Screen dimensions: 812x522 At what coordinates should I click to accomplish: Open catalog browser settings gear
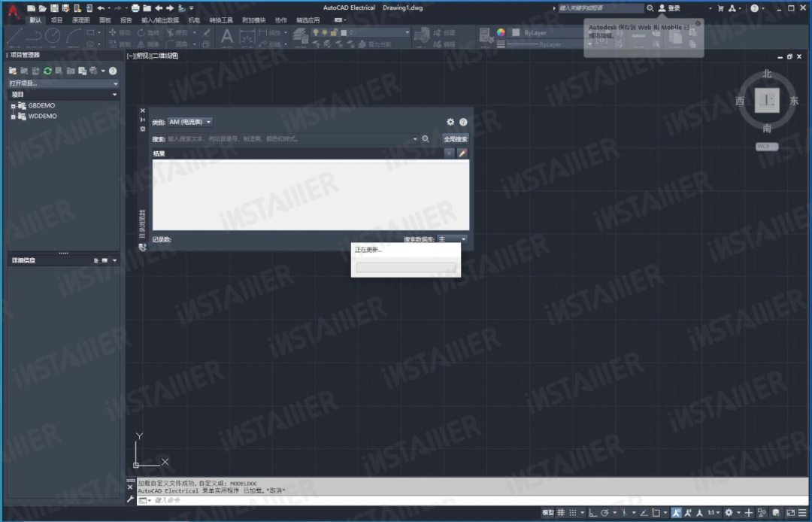click(450, 122)
